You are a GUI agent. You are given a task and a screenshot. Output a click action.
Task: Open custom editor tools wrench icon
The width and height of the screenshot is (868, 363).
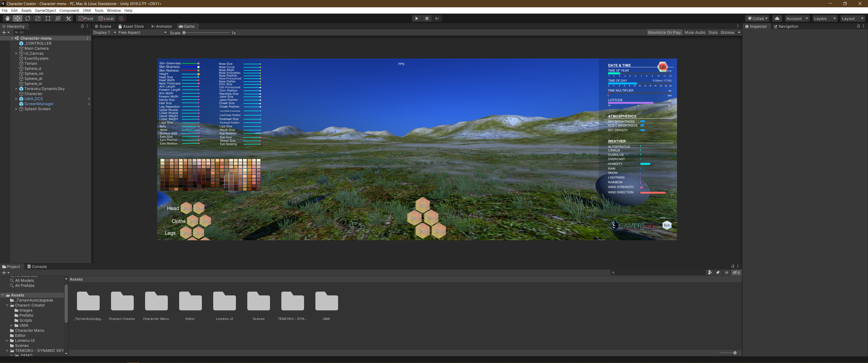pyautogui.click(x=68, y=18)
